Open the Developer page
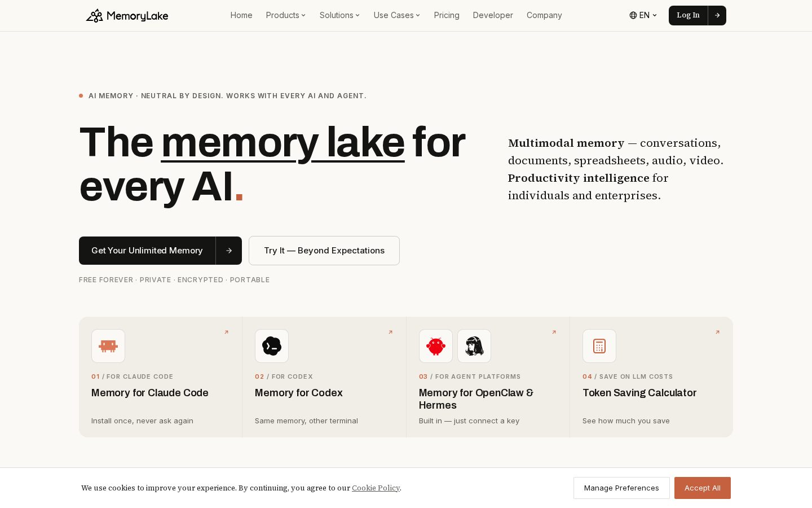The height and width of the screenshot is (508, 812). tap(493, 15)
